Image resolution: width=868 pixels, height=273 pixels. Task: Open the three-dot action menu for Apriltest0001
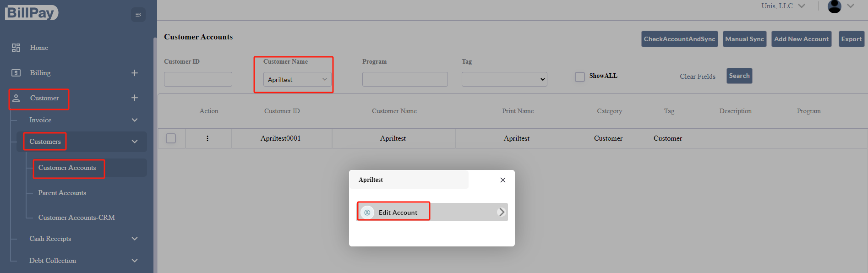pyautogui.click(x=207, y=138)
